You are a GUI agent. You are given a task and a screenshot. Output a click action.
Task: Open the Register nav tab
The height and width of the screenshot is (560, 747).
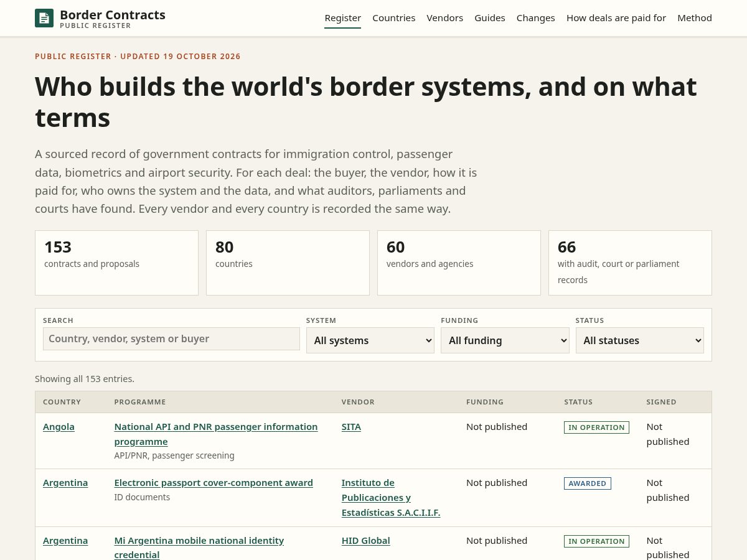coord(343,18)
